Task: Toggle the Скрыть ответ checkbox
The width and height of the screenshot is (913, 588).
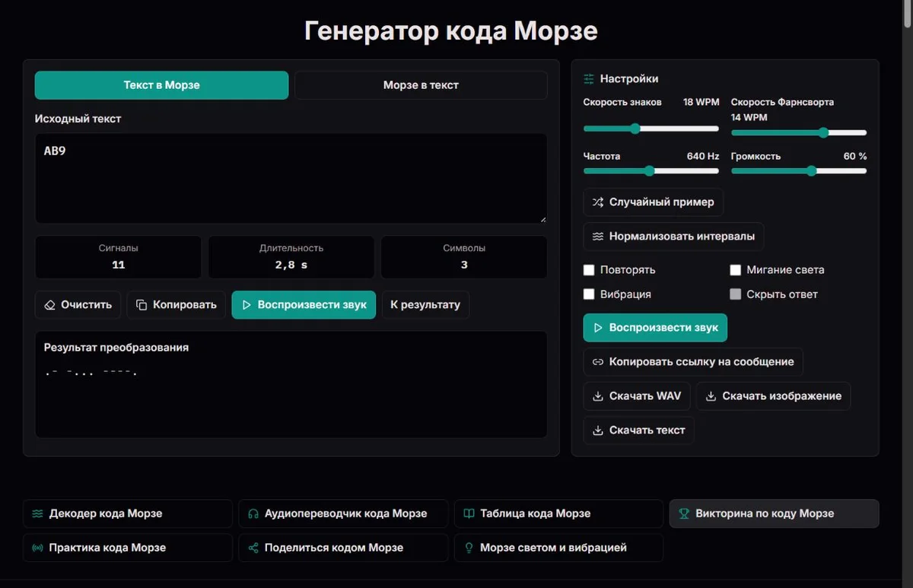Action: [x=736, y=294]
